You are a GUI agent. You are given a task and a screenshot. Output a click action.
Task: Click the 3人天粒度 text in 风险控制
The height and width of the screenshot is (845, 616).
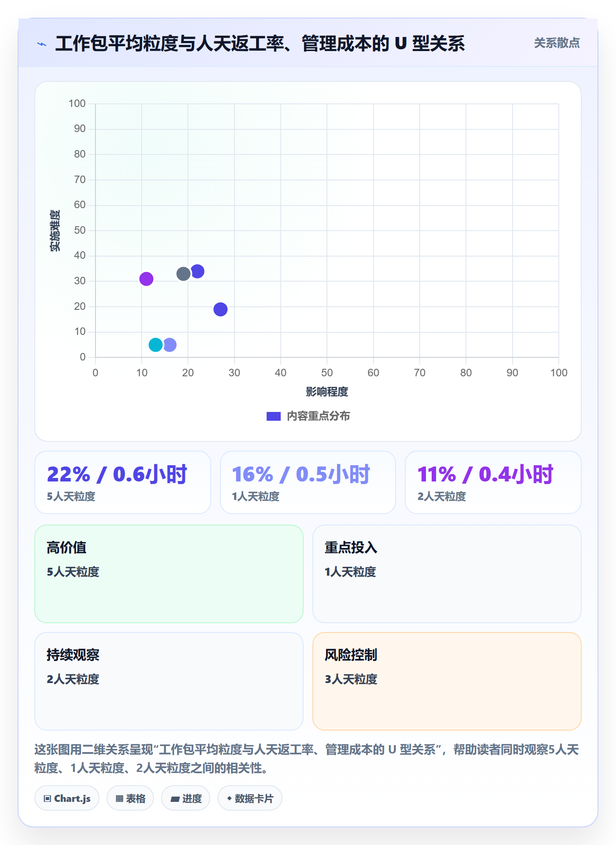351,680
